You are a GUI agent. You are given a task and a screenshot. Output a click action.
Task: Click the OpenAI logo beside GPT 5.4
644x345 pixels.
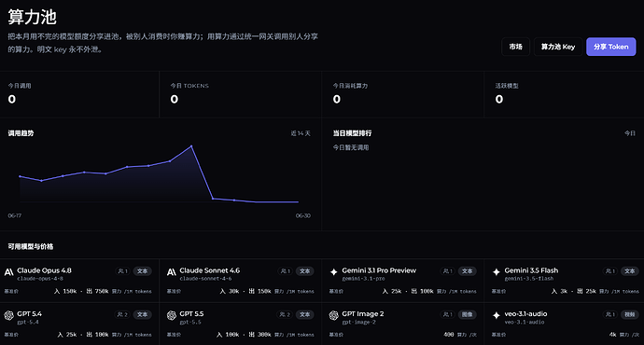tap(8, 315)
